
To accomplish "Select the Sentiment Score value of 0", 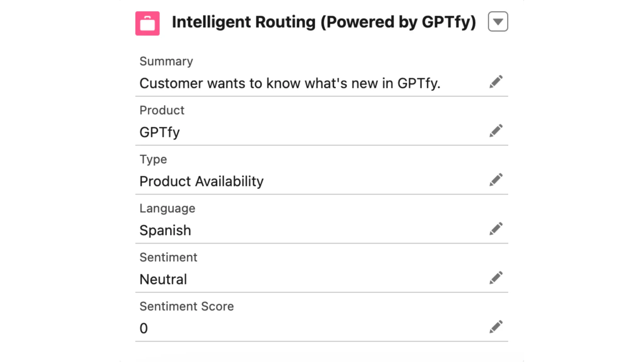I will (x=144, y=328).
